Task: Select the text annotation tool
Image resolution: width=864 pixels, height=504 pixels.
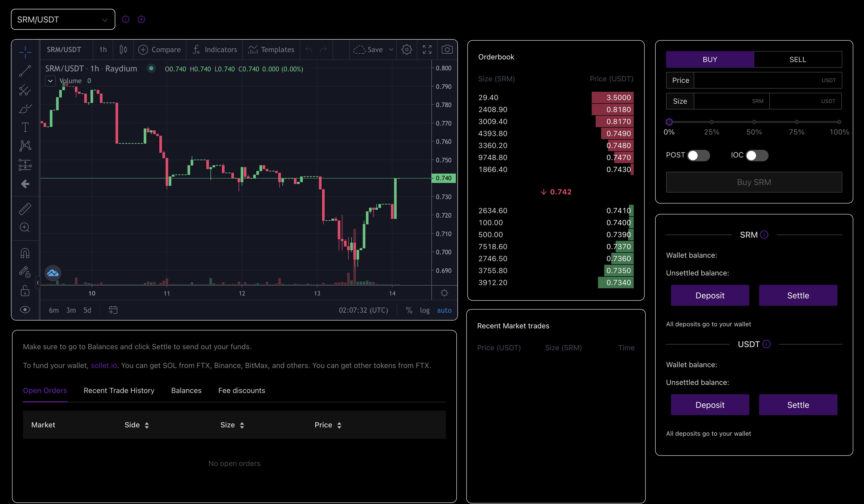Action: pyautogui.click(x=25, y=127)
